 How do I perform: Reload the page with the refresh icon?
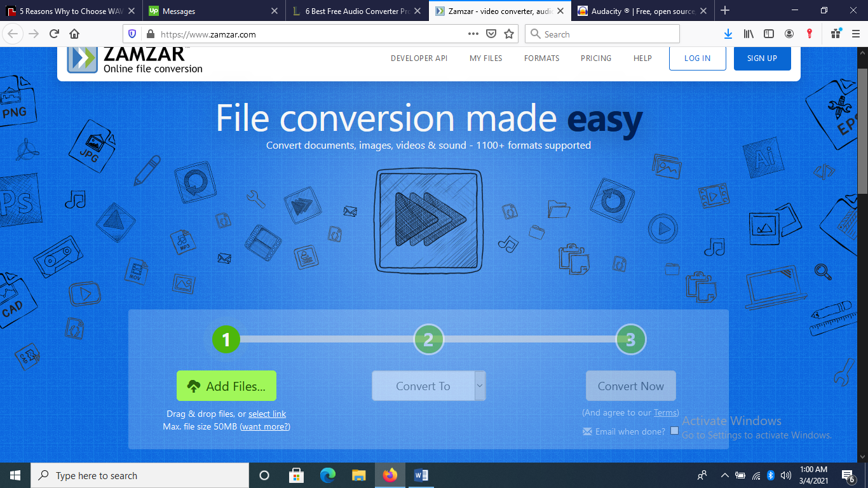point(54,34)
